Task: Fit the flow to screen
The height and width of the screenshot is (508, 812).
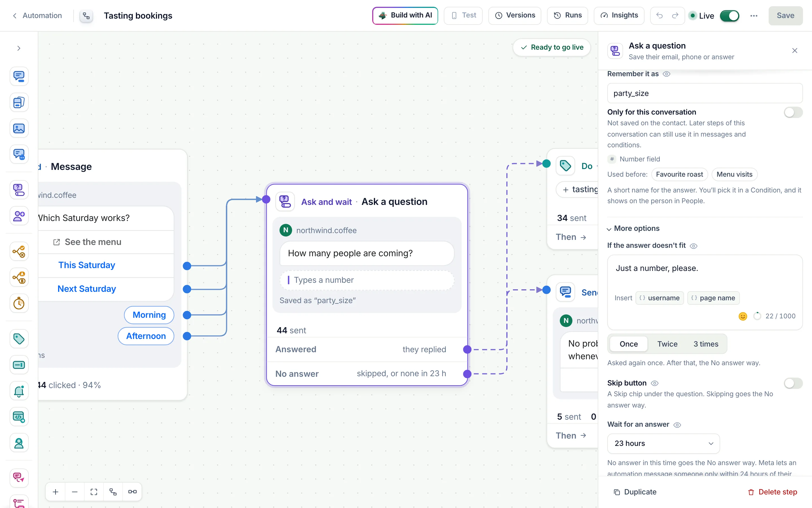Action: tap(94, 492)
